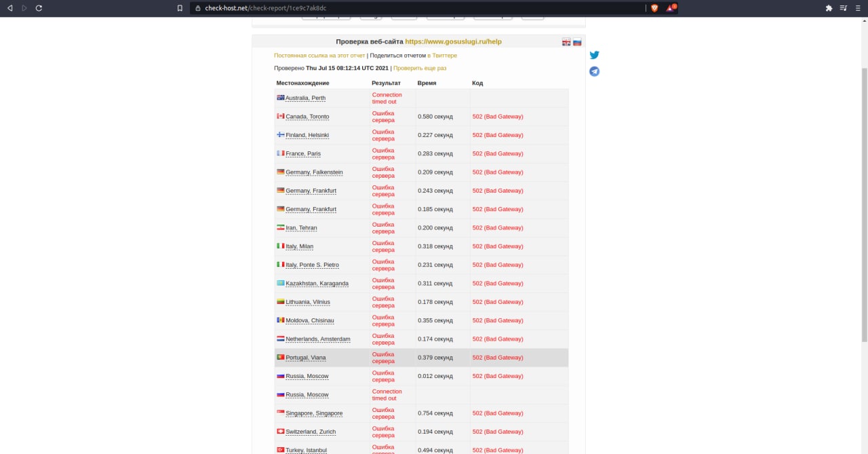The height and width of the screenshot is (454, 868).
Task: Click the Canada flag icon
Action: point(281,116)
